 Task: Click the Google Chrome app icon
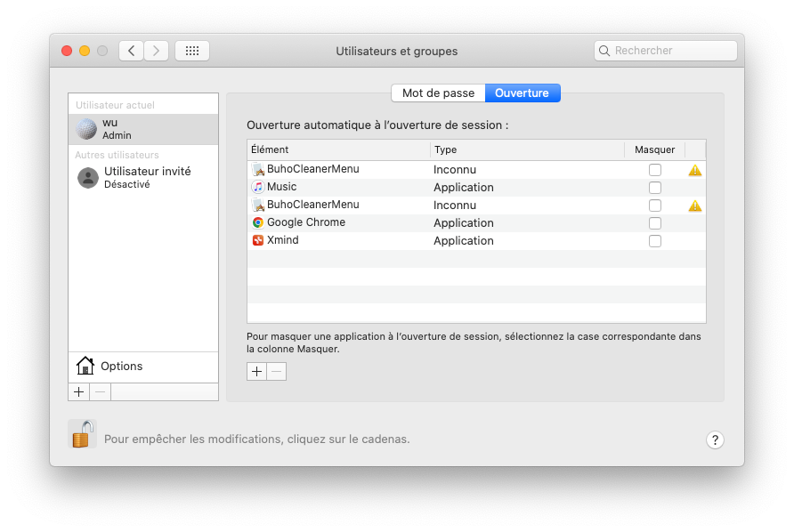[x=258, y=222]
